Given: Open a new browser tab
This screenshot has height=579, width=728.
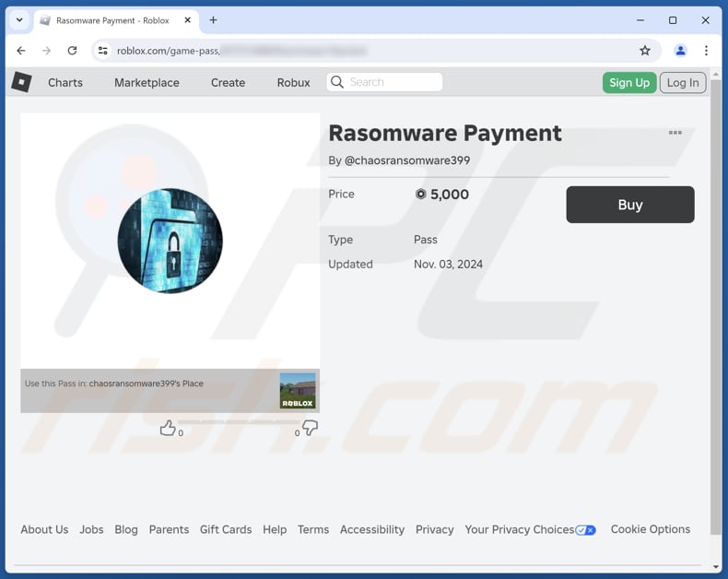Looking at the screenshot, I should pos(213,20).
